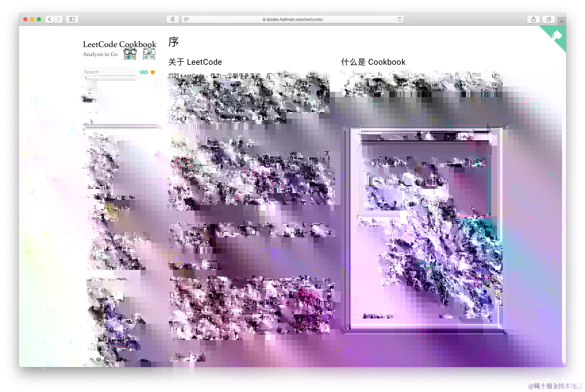Click the "序" page heading
Viewport: 585px width, 392px height.
(174, 42)
